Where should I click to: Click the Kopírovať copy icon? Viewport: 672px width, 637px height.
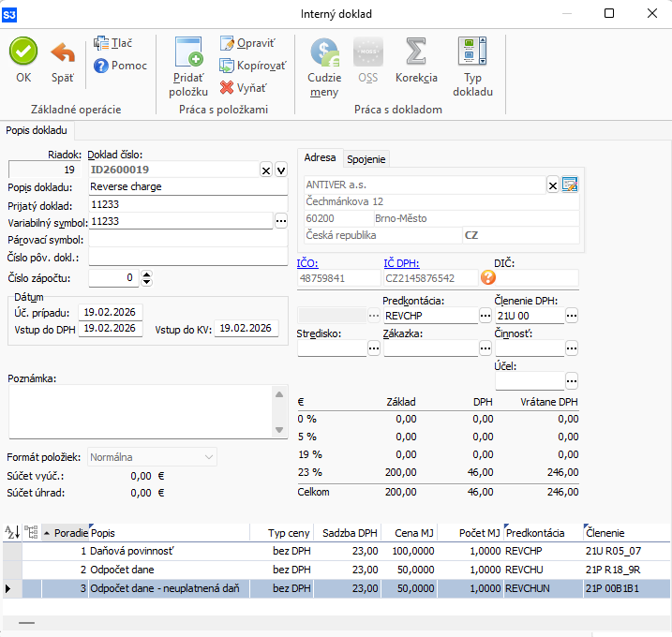(228, 66)
